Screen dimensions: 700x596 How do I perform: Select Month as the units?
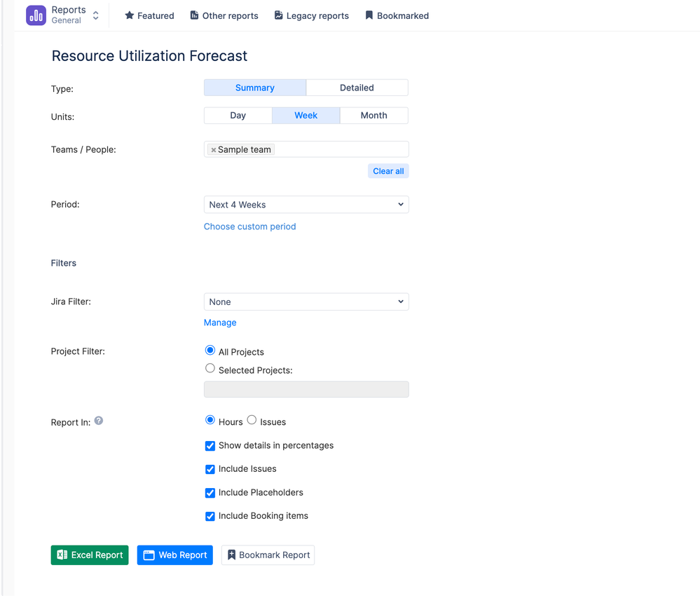373,115
